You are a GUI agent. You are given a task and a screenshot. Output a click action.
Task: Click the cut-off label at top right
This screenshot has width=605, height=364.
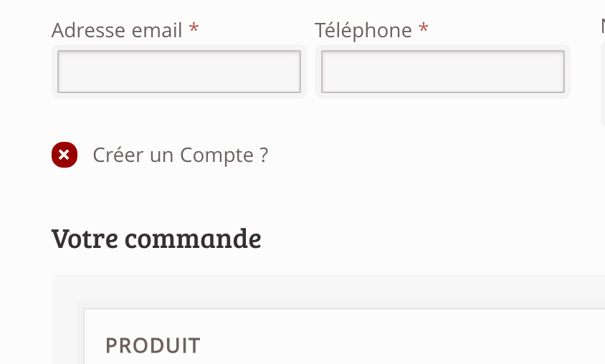603,27
